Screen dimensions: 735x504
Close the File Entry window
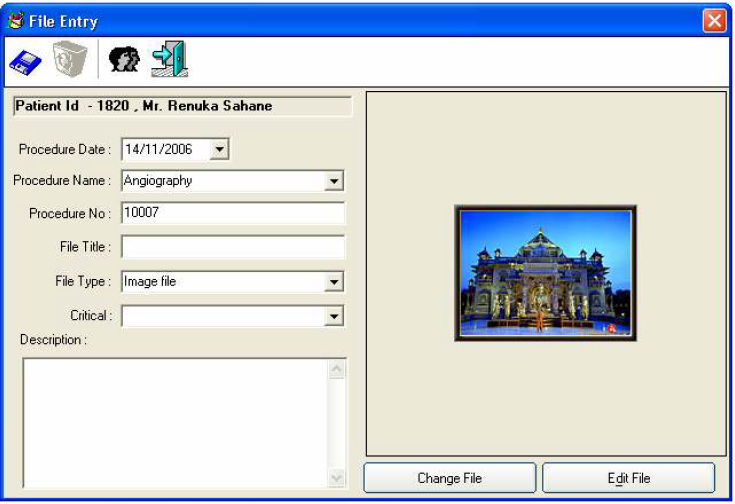[714, 21]
